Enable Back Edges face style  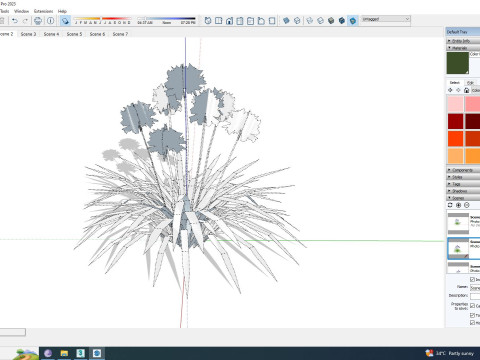coord(297,21)
